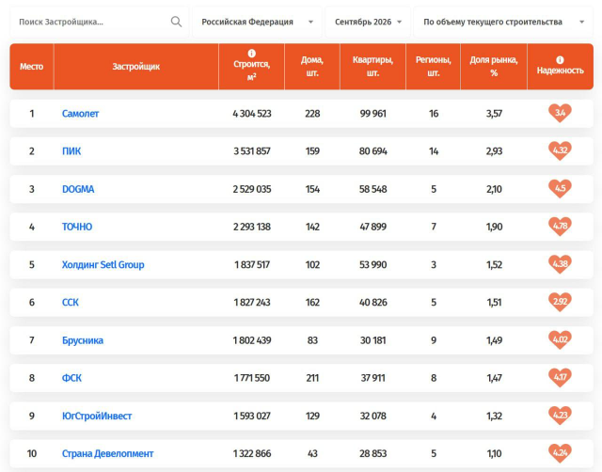602x472 pixels.
Task: Open the Самолет developer link
Action: [x=80, y=114]
